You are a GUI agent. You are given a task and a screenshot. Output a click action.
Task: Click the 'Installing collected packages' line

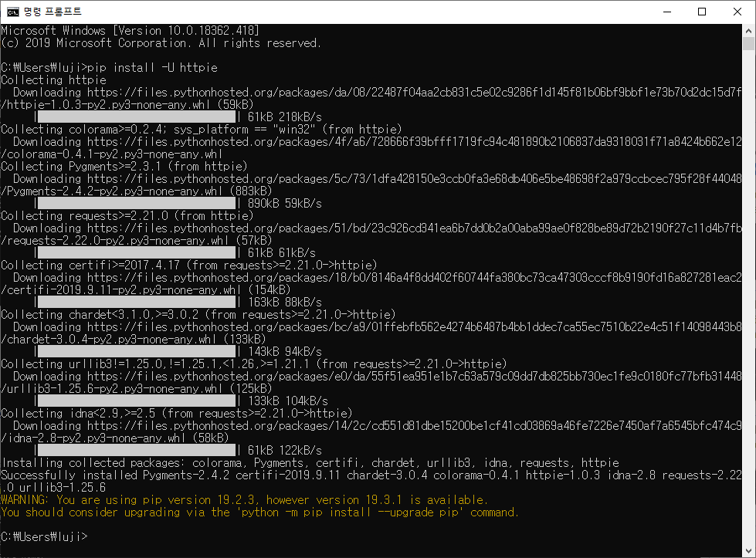[x=310, y=462]
